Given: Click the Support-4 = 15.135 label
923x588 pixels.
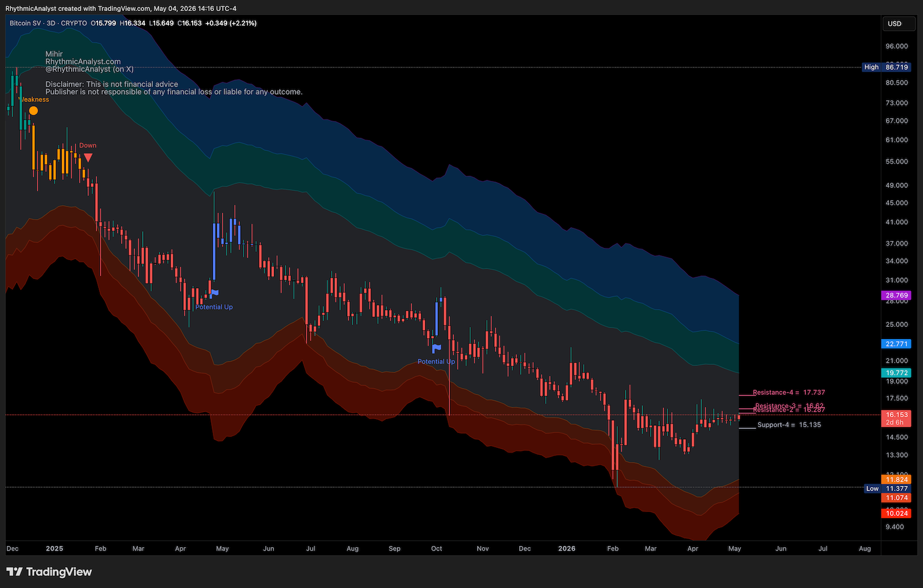Looking at the screenshot, I should tap(789, 425).
